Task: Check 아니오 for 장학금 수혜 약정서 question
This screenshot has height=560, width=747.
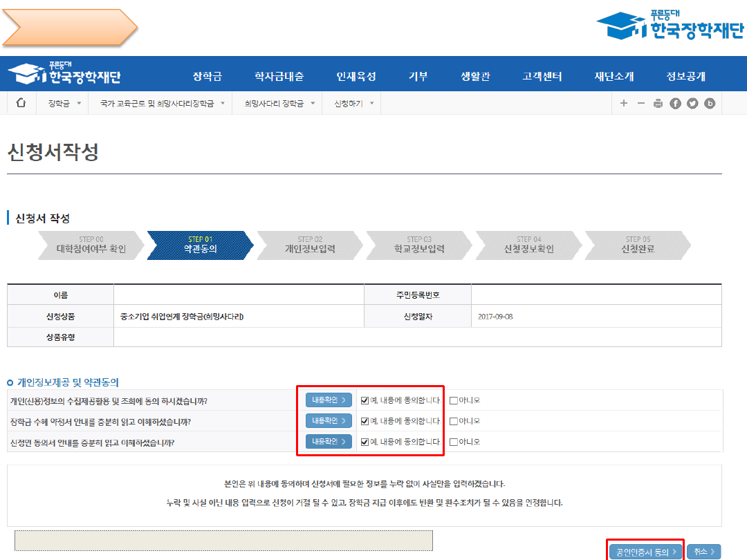Action: [454, 421]
